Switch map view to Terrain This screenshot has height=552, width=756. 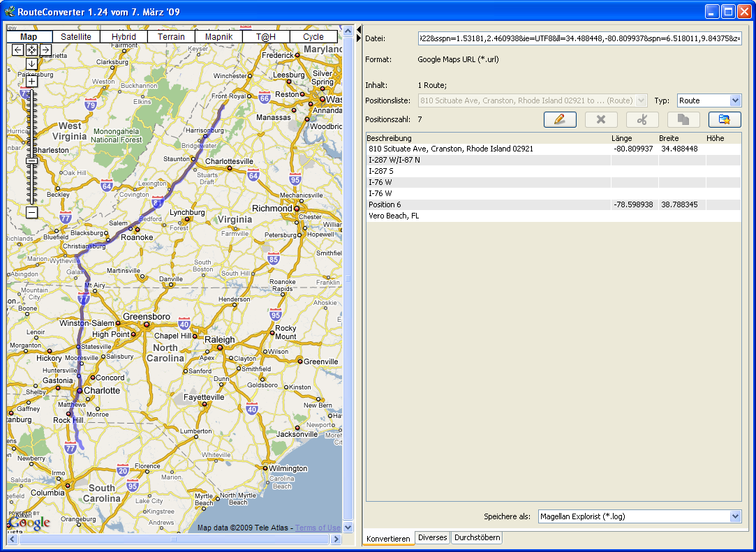coord(171,37)
